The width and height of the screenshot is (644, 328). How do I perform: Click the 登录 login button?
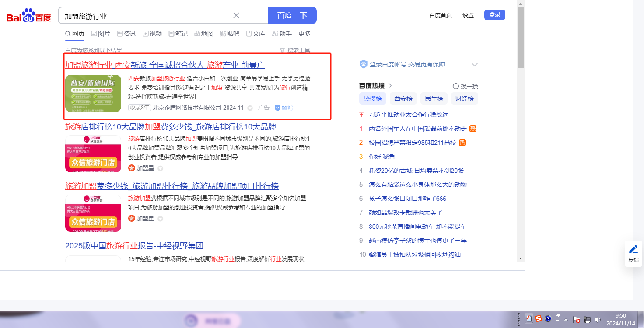494,15
